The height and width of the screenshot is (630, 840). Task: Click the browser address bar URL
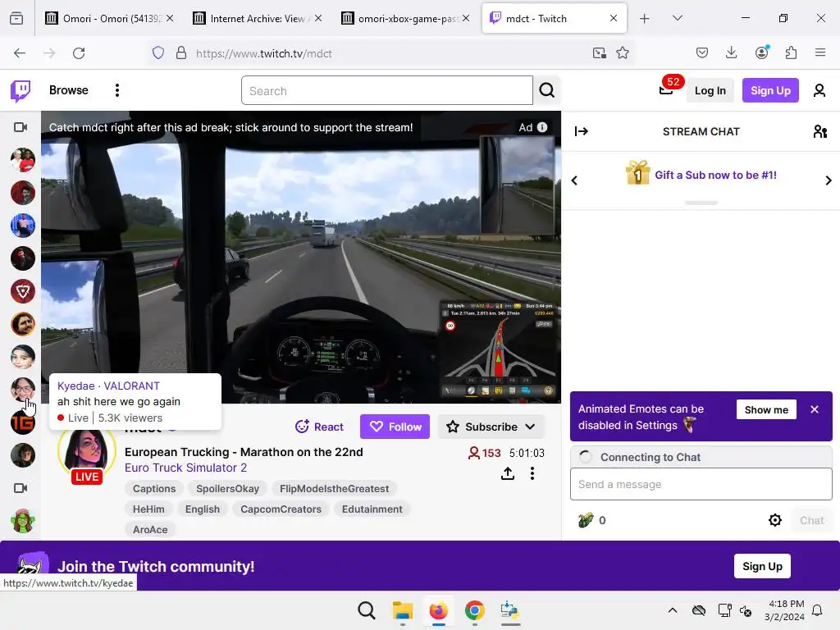coord(263,53)
